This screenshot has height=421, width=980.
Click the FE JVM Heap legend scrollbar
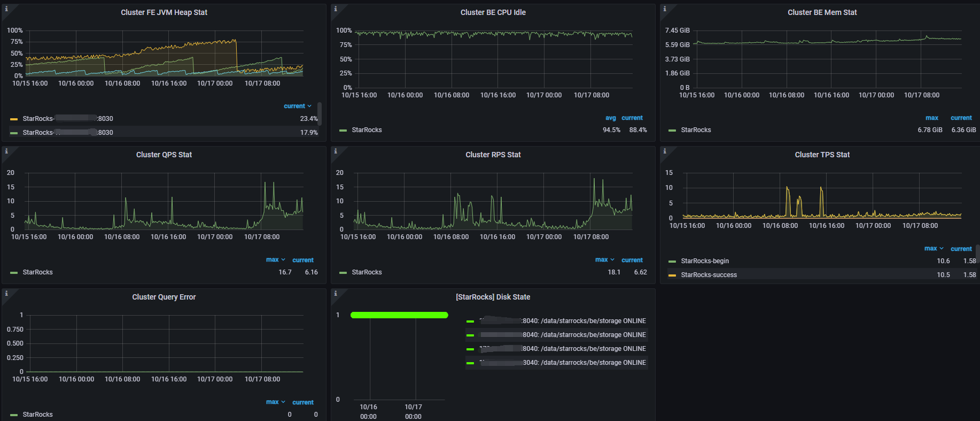pyautogui.click(x=319, y=113)
